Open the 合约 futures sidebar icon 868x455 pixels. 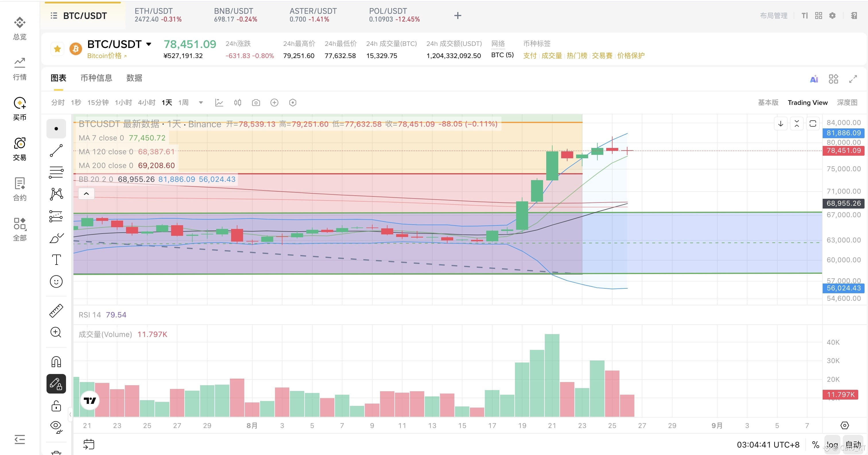tap(20, 190)
